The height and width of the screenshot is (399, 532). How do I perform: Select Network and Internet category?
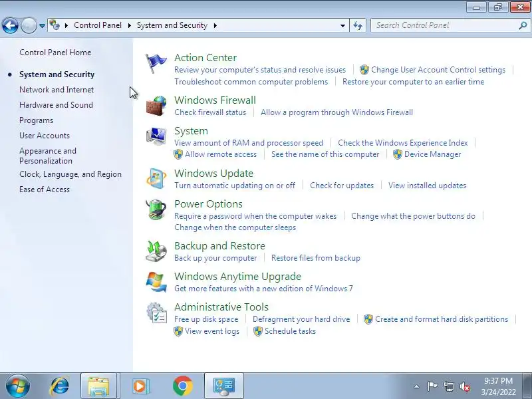(x=57, y=90)
